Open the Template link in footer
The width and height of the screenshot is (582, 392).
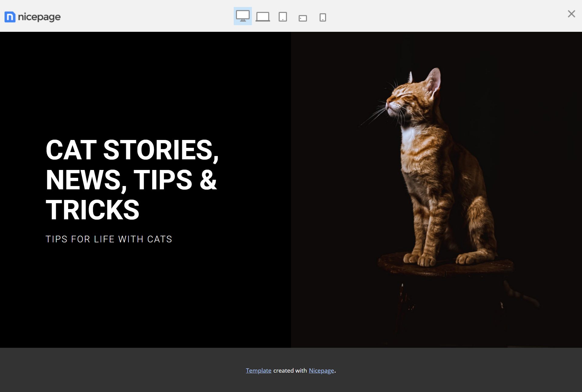259,370
